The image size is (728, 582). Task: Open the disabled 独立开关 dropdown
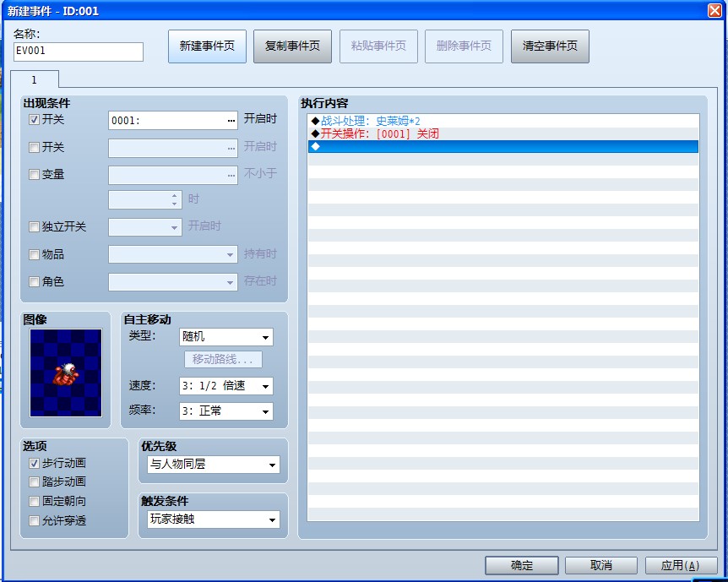pos(145,227)
